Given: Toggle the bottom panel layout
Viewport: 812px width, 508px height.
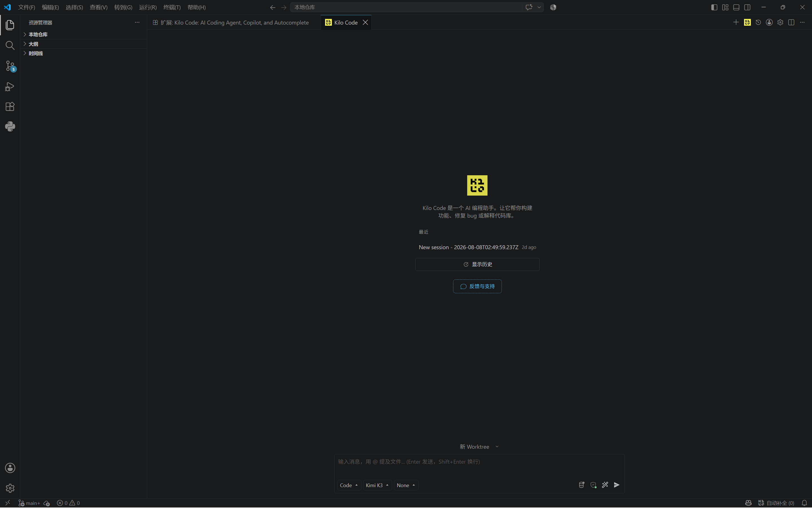Looking at the screenshot, I should 736,7.
